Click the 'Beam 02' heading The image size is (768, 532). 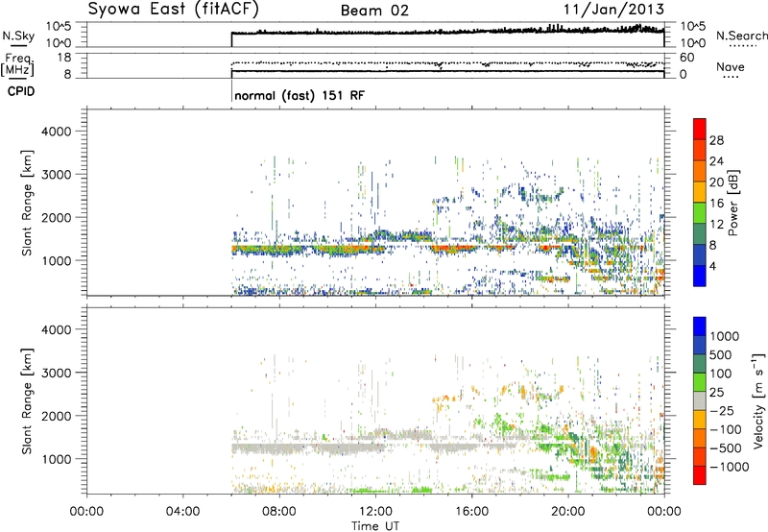[x=374, y=11]
